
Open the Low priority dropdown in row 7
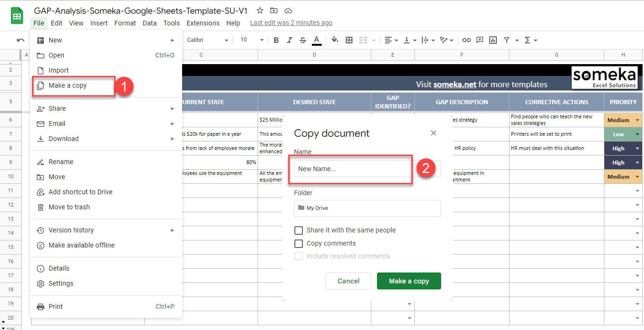(637, 134)
